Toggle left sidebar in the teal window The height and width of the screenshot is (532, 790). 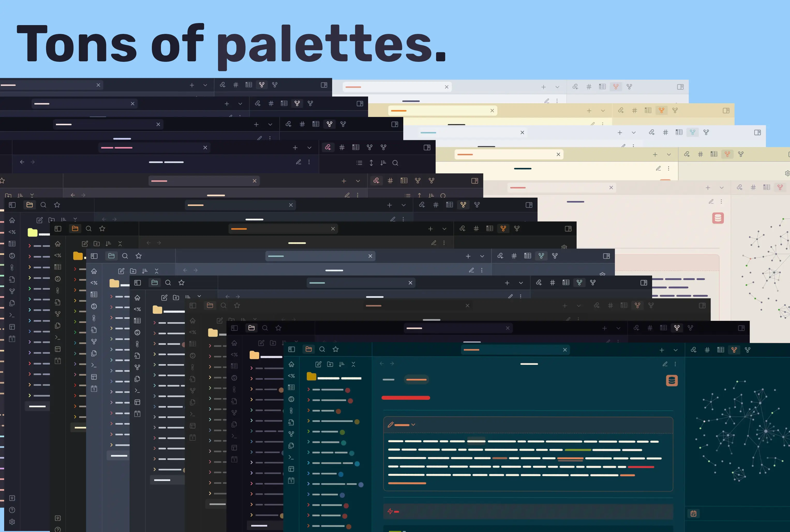tap(291, 349)
